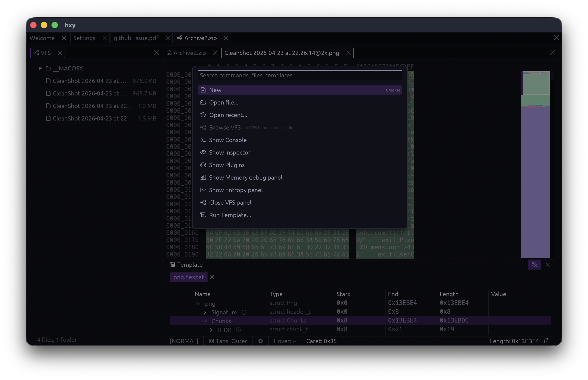Remove the png.hexpat template
This screenshot has width=588, height=380.
point(212,277)
